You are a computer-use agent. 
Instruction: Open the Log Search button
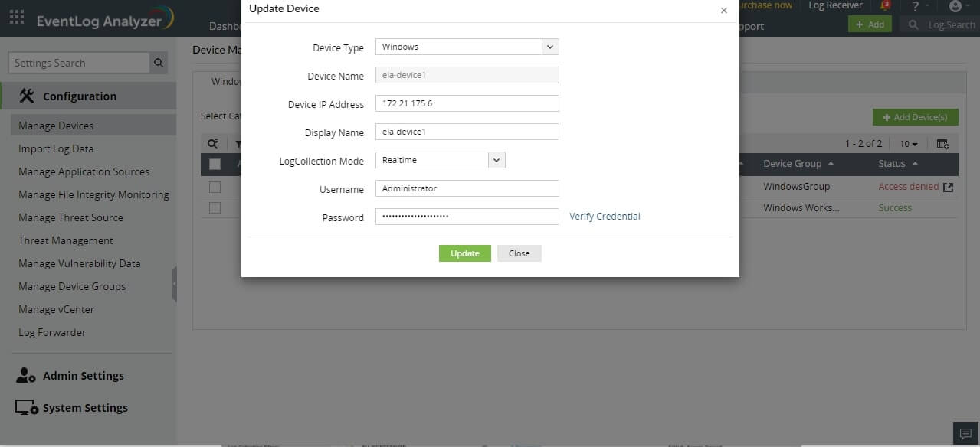pyautogui.click(x=940, y=24)
